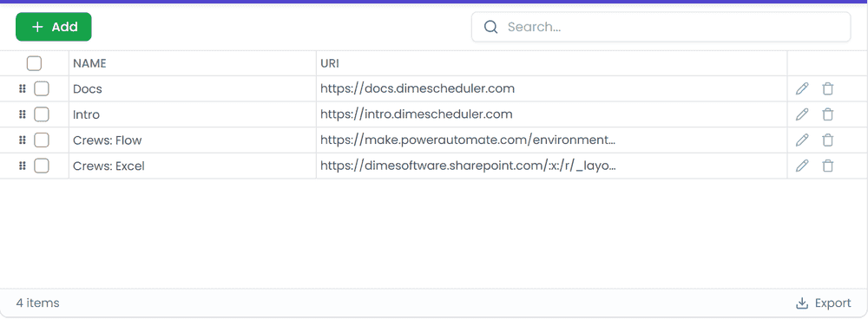Edit the Docs entry with pencil icon
This screenshot has width=868, height=319.
(802, 88)
